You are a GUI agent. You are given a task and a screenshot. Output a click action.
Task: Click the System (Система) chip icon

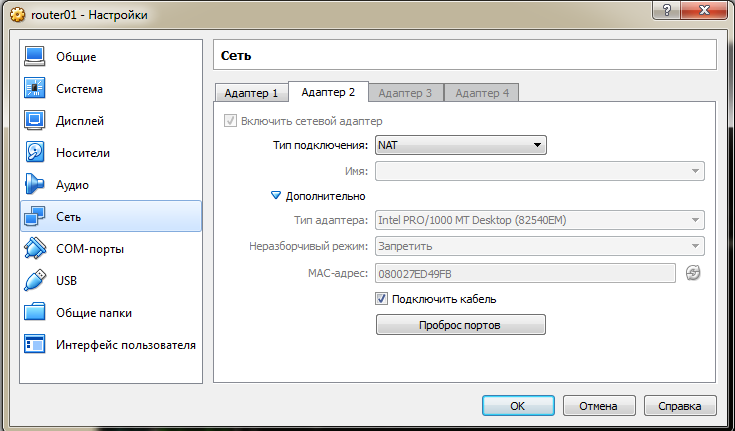35,88
